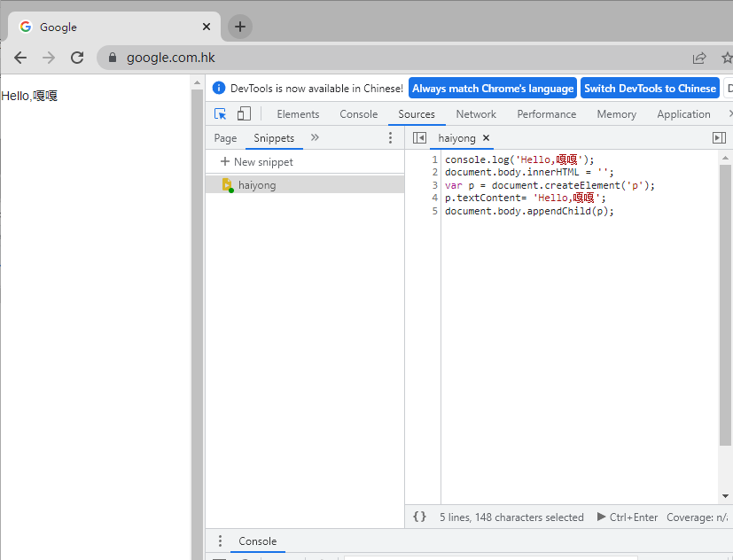Select the Page navigator tab
This screenshot has height=560, width=733.
click(x=225, y=138)
